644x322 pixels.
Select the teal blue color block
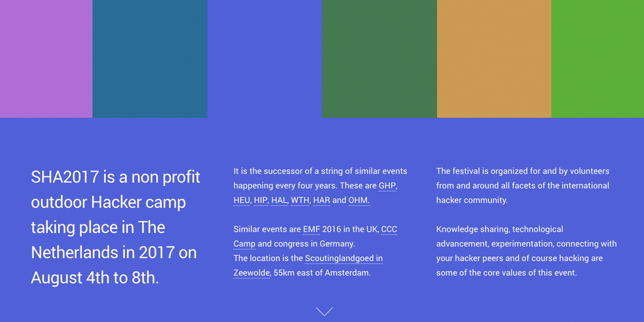pos(150,58)
